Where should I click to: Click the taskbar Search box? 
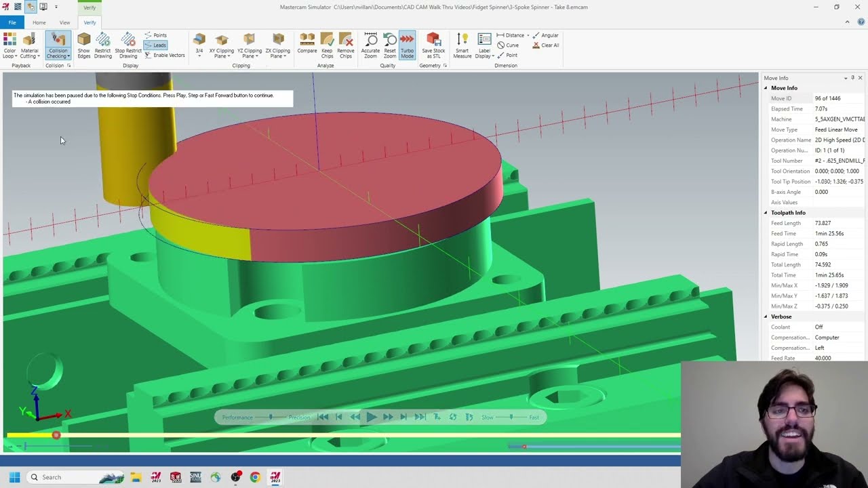(76, 477)
